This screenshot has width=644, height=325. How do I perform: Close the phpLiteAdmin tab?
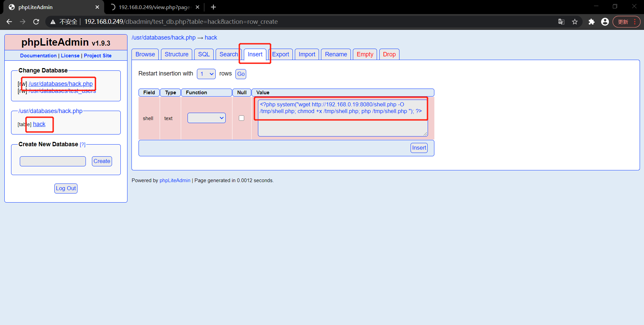pos(97,7)
